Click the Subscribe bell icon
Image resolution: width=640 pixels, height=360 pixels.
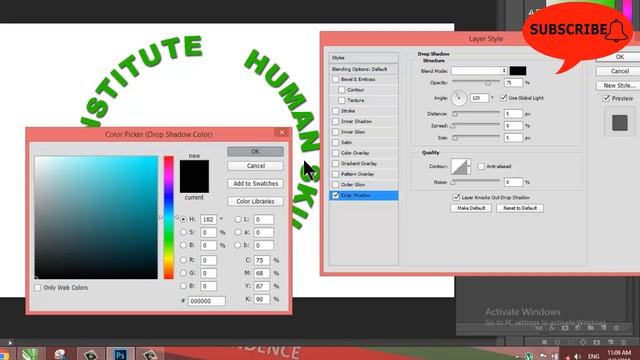pos(616,31)
